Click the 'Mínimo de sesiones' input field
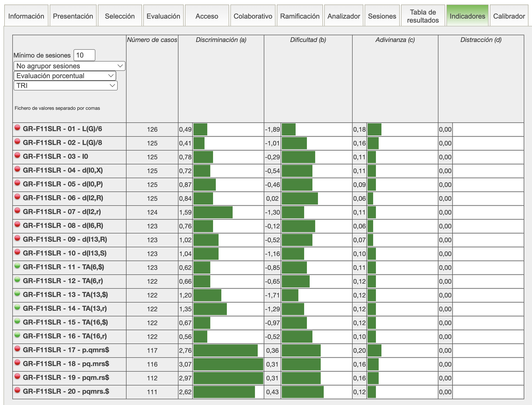 click(x=84, y=55)
